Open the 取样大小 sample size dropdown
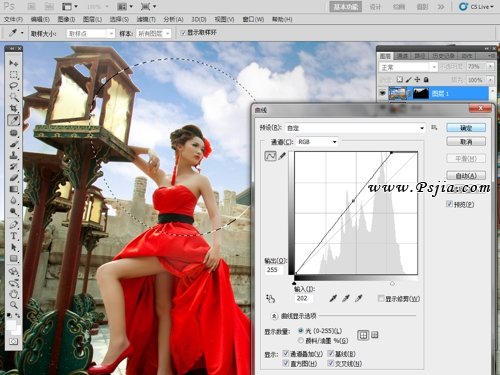The height and width of the screenshot is (375, 500). pos(91,34)
